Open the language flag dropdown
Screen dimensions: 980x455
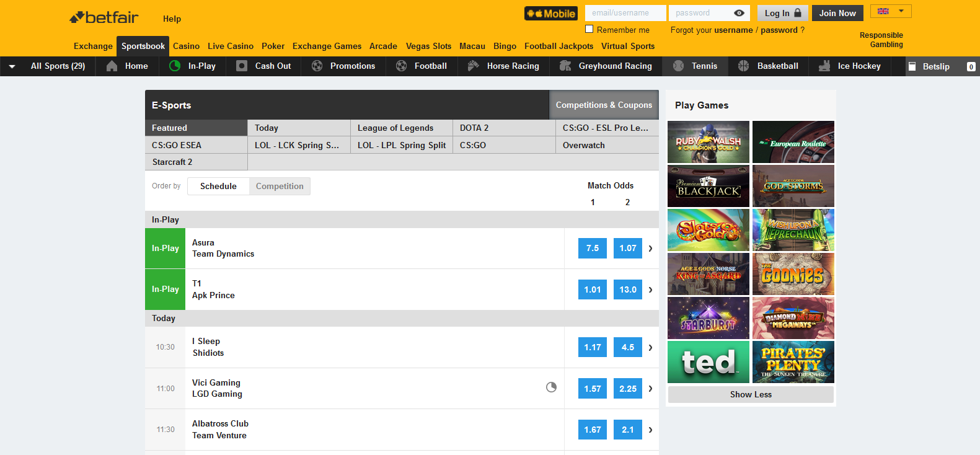(891, 11)
